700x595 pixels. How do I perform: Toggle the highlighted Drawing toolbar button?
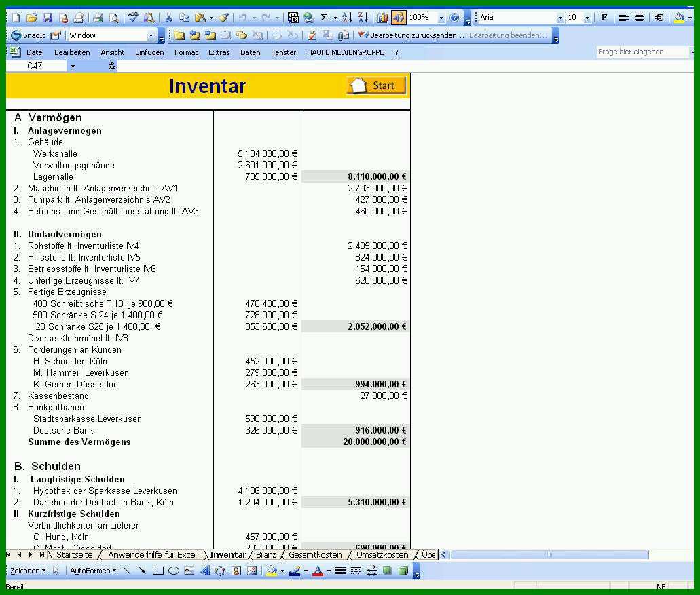(x=399, y=18)
